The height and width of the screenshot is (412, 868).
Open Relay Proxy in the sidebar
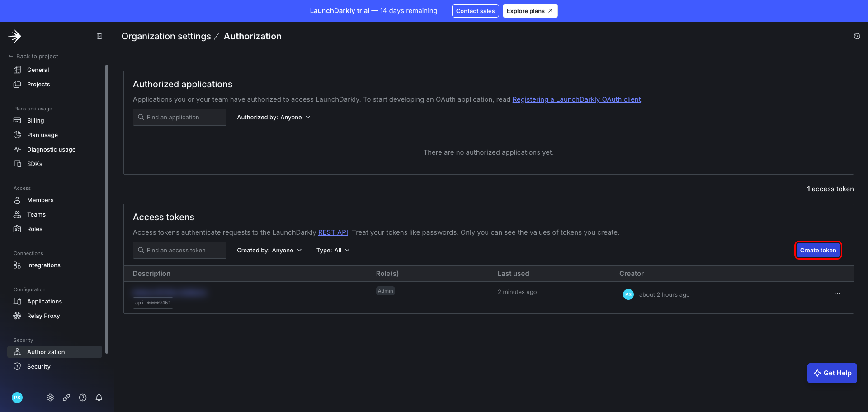(x=55, y=316)
